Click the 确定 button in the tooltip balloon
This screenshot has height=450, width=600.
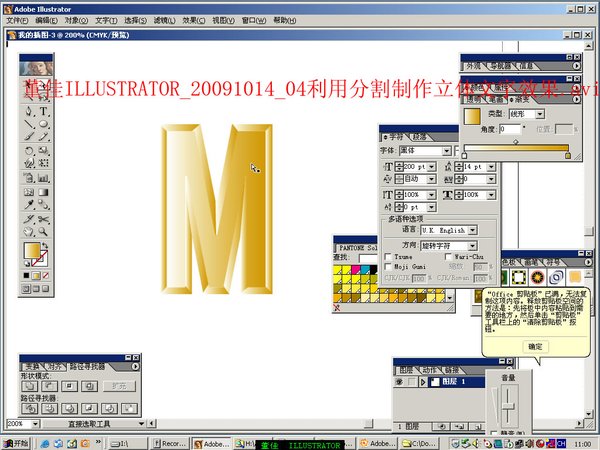coord(534,346)
